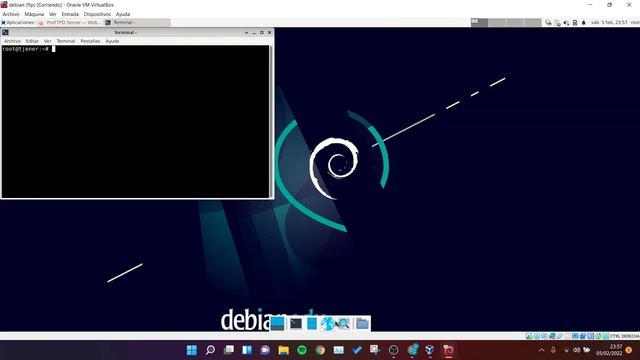Viewport: 640px width, 360px height.
Task: Switch to fourth workspace in Xfce pager
Action: 532,22
